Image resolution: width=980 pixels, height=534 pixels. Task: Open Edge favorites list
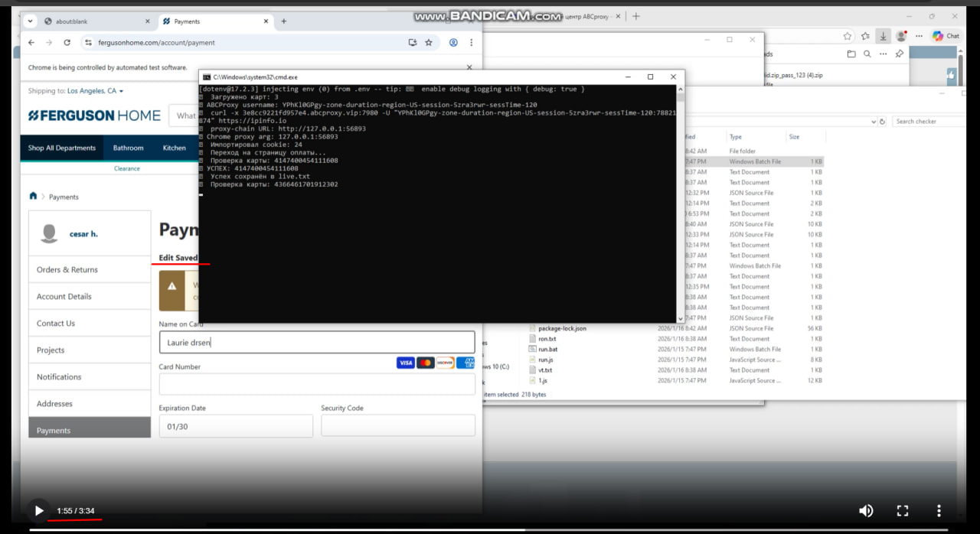[x=865, y=36]
